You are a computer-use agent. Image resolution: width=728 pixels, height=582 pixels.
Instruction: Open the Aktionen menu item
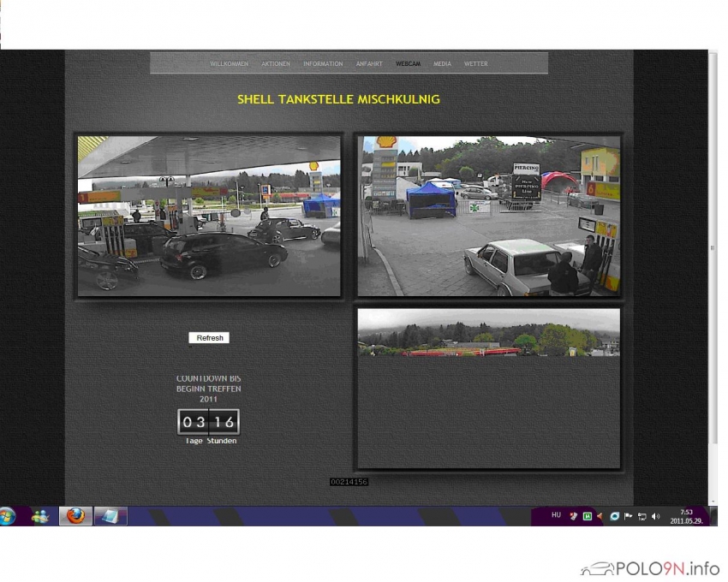pos(276,64)
